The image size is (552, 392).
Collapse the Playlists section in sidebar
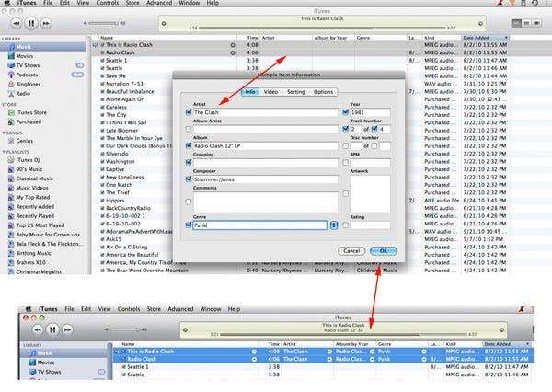coord(4,152)
